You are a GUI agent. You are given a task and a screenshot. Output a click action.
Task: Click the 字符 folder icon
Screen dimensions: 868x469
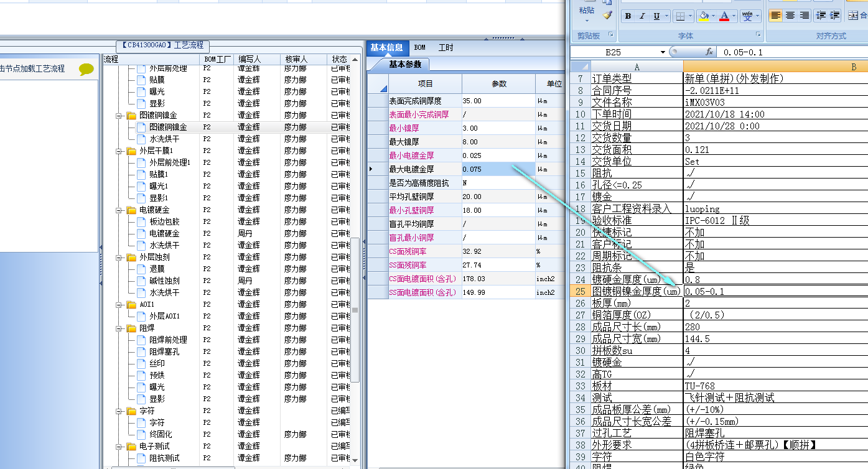[131, 411]
